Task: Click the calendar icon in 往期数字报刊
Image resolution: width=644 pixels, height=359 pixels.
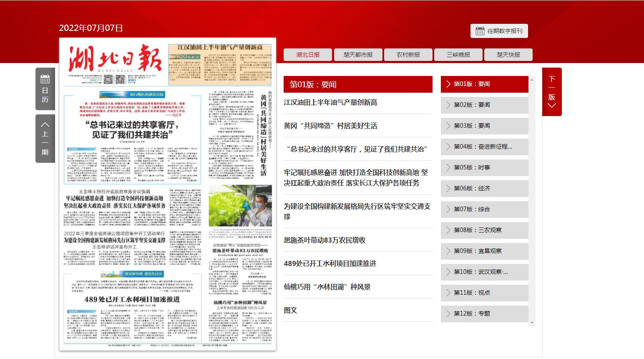Action: point(480,31)
